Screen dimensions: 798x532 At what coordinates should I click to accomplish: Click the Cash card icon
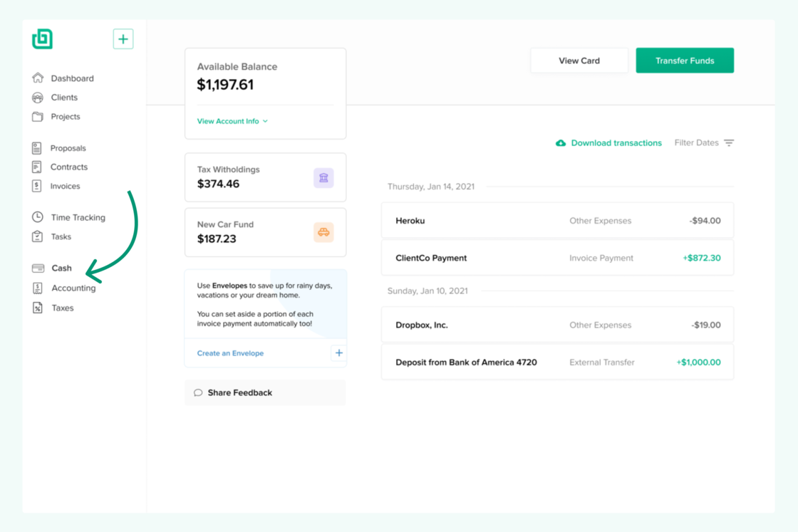pyautogui.click(x=38, y=268)
